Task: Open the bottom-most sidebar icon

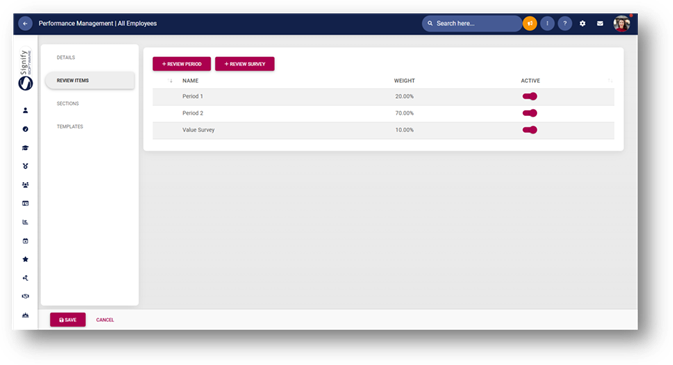Action: pyautogui.click(x=25, y=315)
